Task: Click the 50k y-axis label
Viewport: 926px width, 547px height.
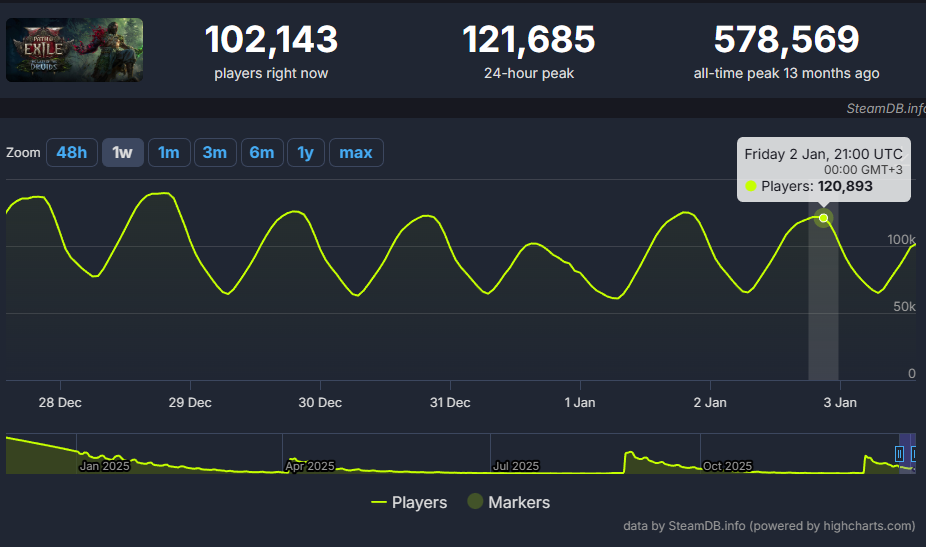Action: click(x=904, y=306)
